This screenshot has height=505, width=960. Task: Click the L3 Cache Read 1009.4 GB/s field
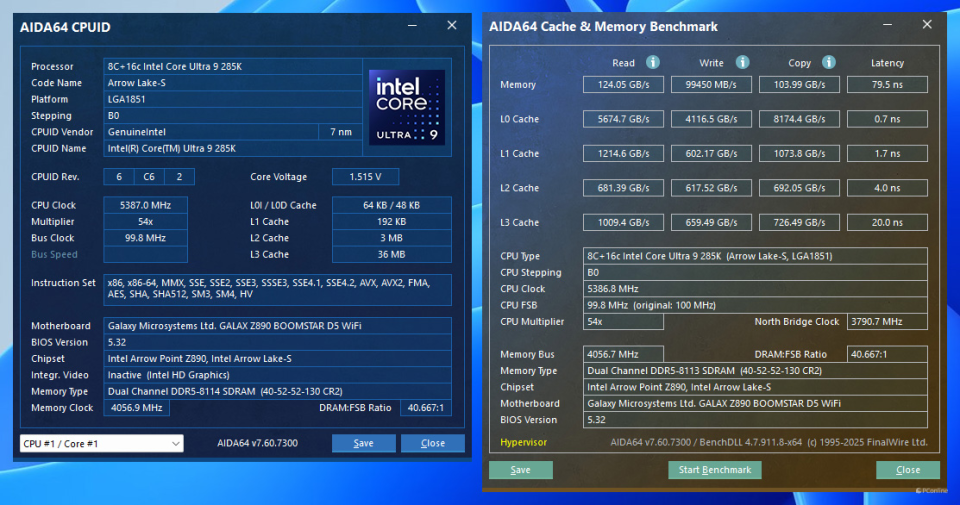(623, 222)
